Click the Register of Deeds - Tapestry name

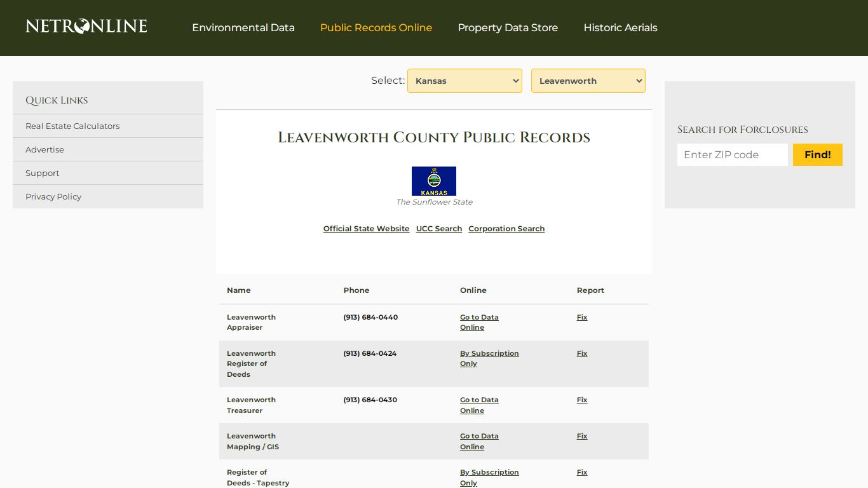click(x=258, y=478)
